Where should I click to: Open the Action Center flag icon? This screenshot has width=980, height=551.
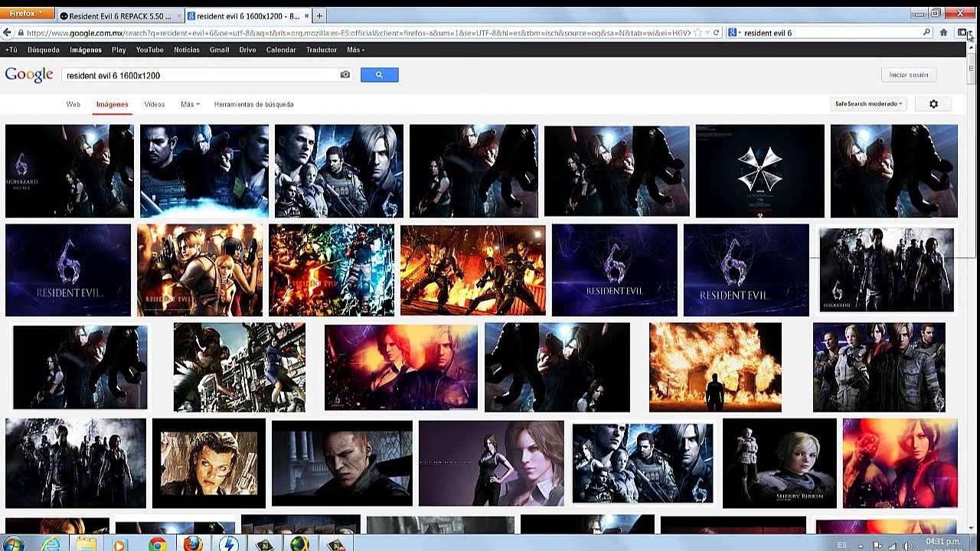point(877,546)
